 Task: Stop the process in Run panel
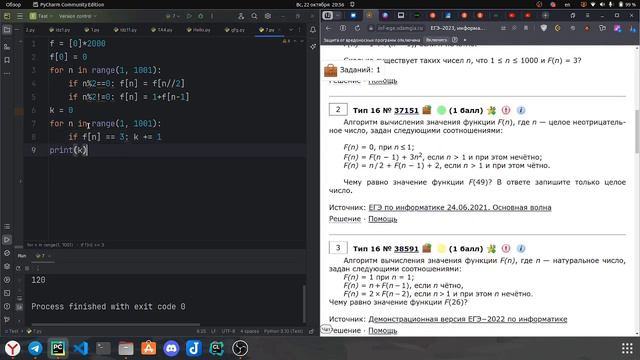(27, 268)
